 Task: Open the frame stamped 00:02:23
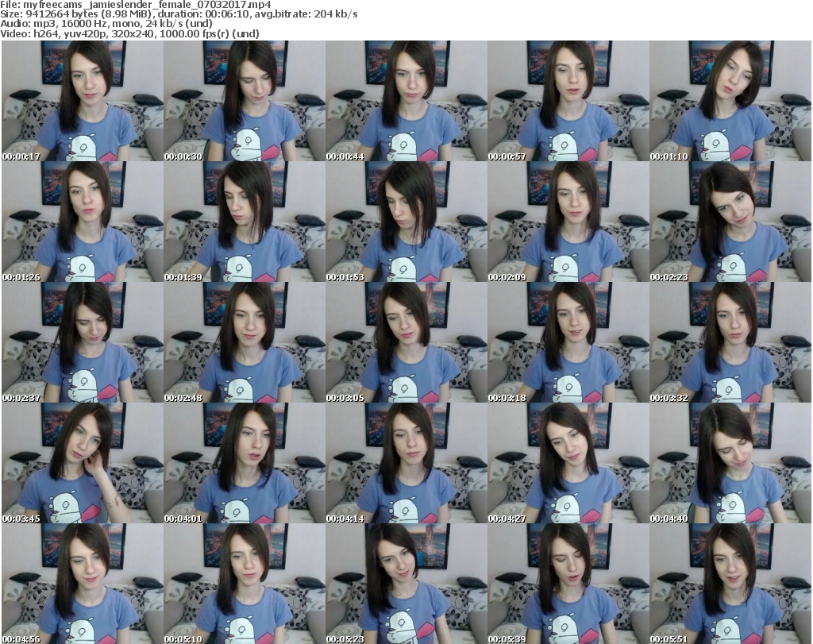pos(730,222)
